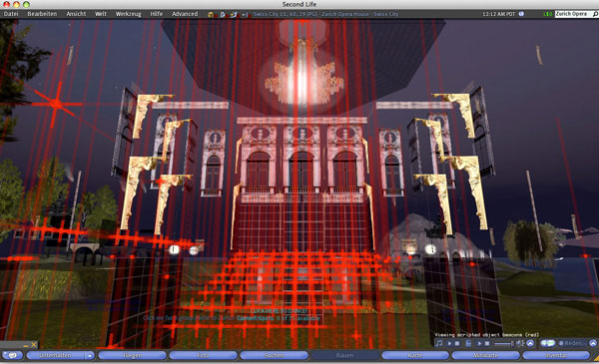Click the media film icon

coord(468,343)
